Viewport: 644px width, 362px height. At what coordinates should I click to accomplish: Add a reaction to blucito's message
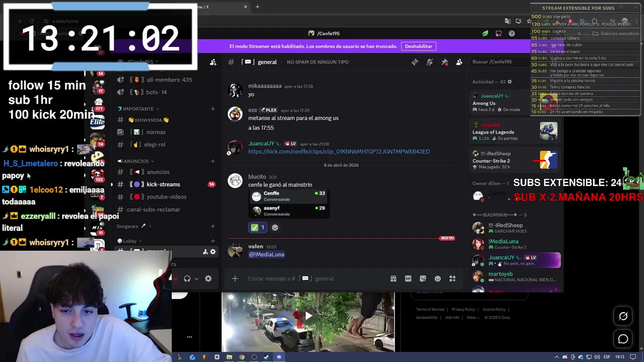pos(275,227)
